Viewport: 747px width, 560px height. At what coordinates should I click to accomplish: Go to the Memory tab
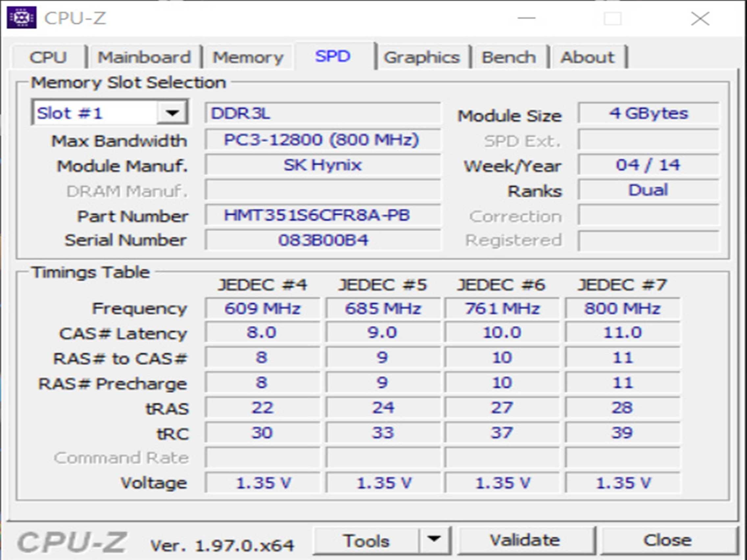click(248, 57)
